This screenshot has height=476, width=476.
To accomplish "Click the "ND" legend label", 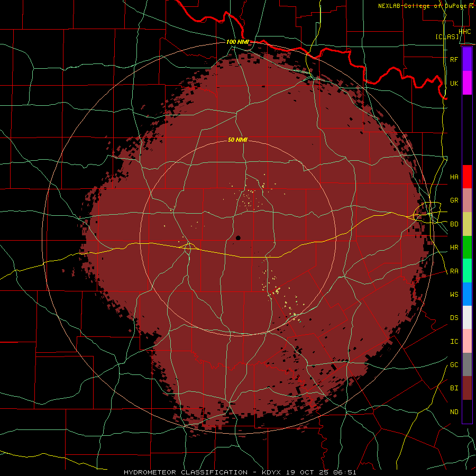I will pyautogui.click(x=454, y=412).
